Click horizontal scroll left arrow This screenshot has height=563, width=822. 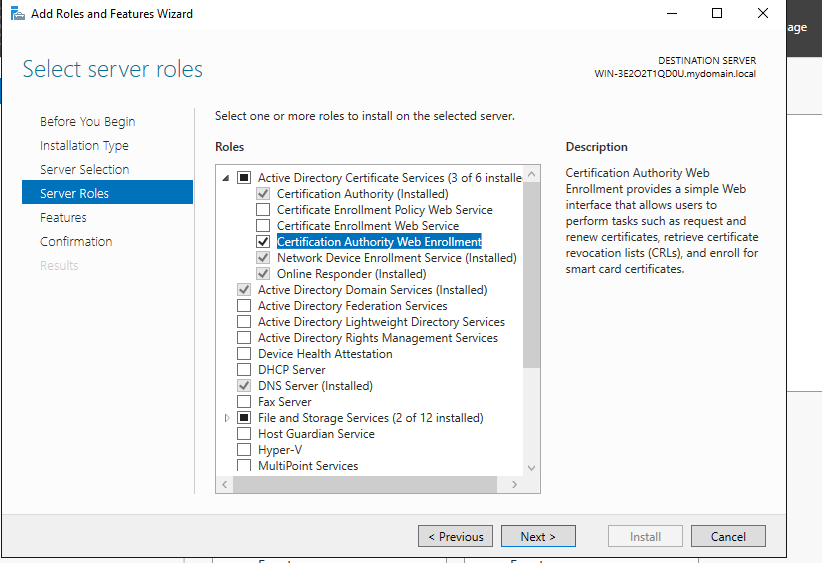tap(224, 484)
